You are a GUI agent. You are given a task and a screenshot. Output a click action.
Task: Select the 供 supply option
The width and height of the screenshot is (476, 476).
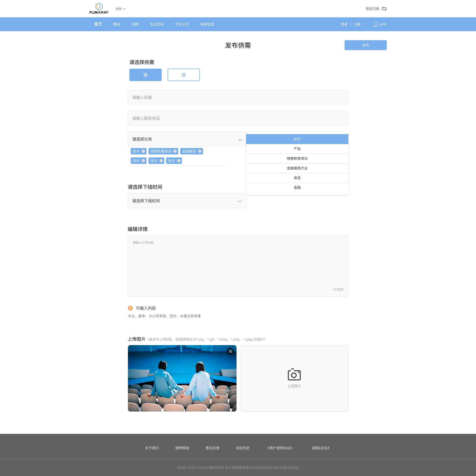pyautogui.click(x=146, y=75)
